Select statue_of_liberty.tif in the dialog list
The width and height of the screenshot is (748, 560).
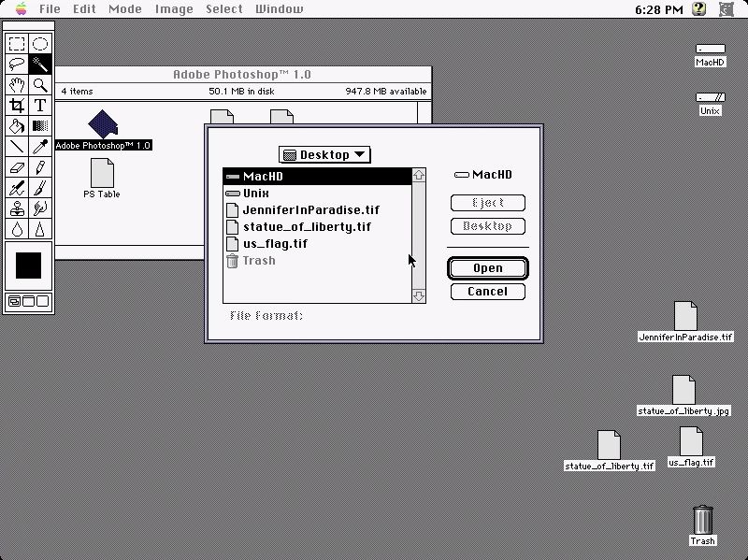[x=317, y=226]
